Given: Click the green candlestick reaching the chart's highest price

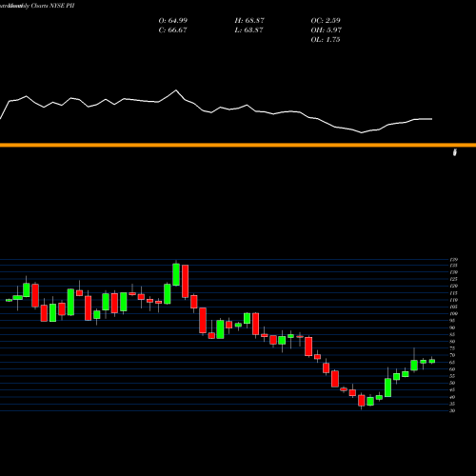Looking at the screenshot, I should 176,274.
